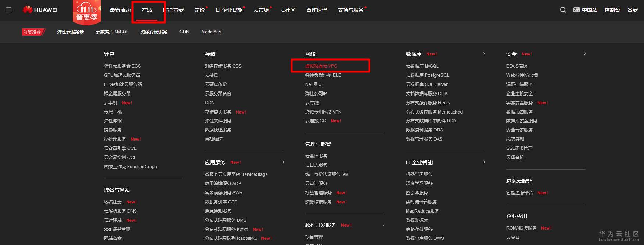This screenshot has width=644, height=245.
Task: Expand the 软件开发服务 category arrow
Action: (x=383, y=225)
